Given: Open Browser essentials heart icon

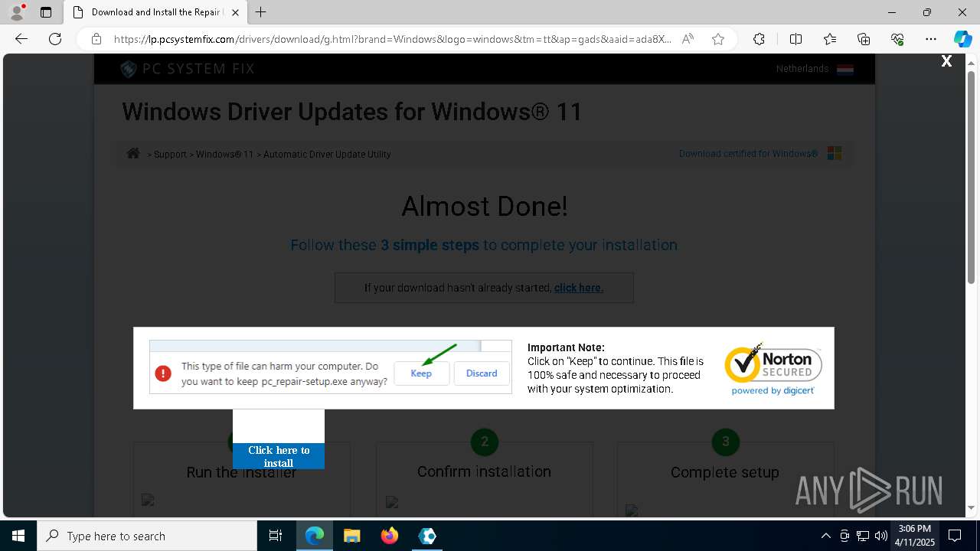Looking at the screenshot, I should click(897, 39).
